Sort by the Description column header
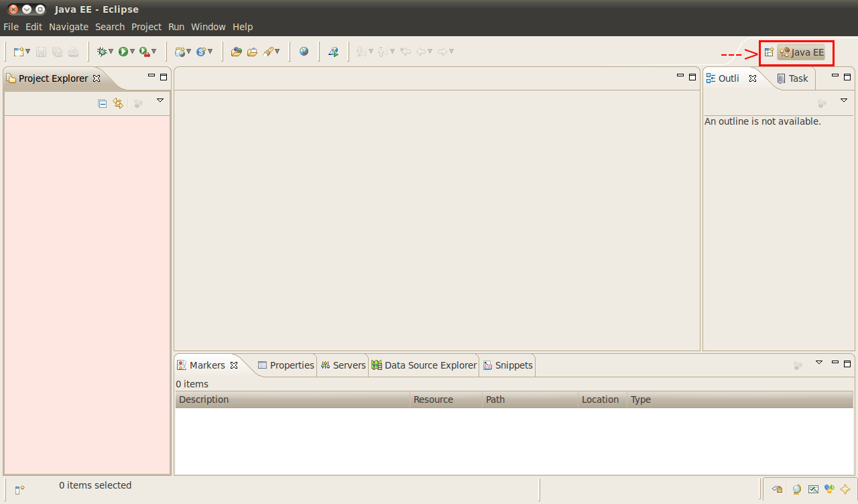 point(292,399)
